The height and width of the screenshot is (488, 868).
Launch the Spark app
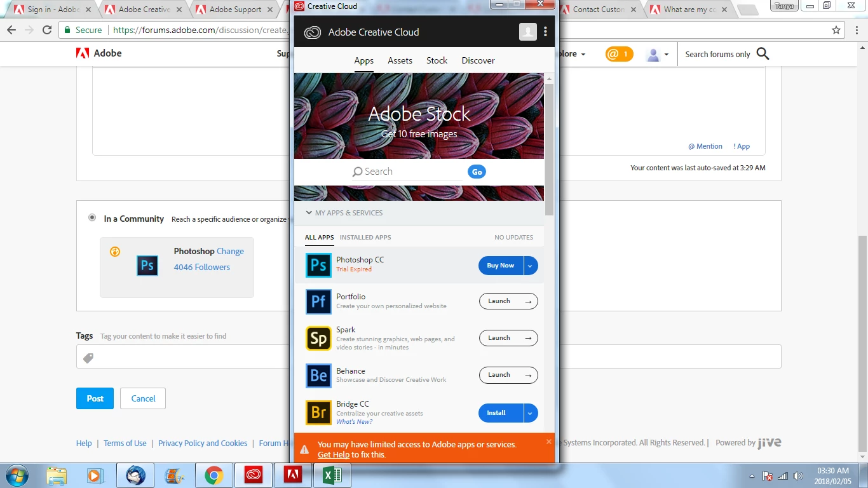[508, 338]
